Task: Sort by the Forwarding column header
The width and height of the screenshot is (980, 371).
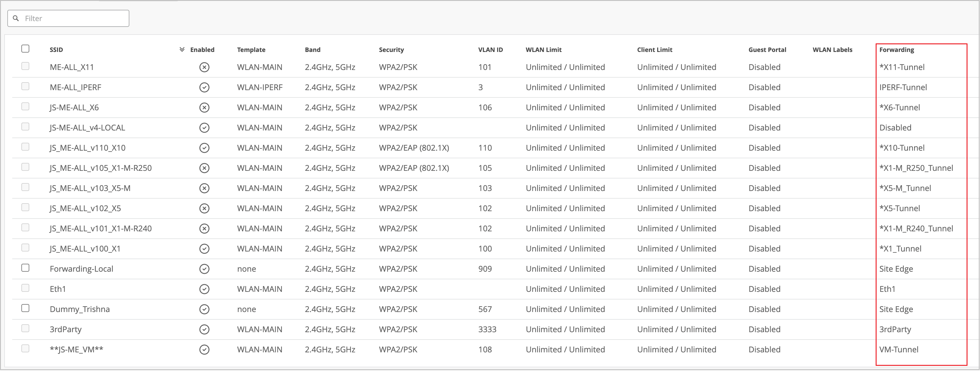Action: coord(896,50)
